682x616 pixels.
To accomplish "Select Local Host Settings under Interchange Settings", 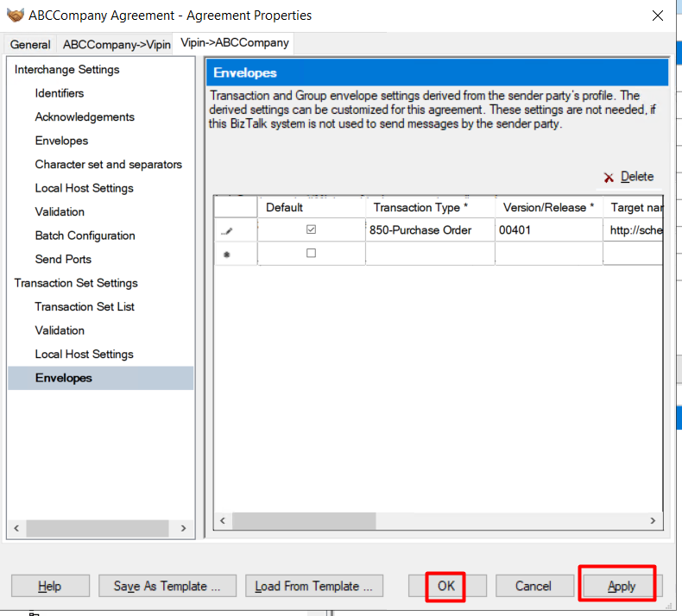I will coord(84,188).
